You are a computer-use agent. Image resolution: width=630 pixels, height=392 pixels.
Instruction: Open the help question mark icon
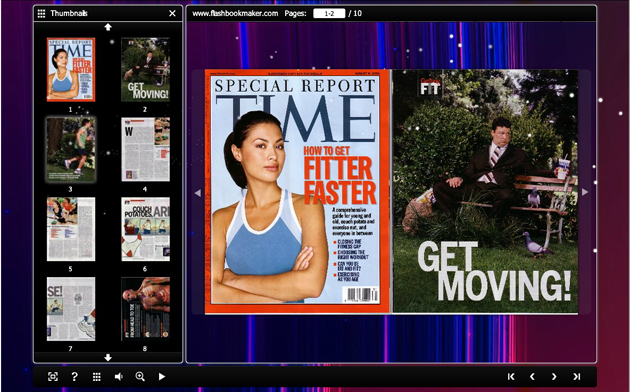[74, 376]
